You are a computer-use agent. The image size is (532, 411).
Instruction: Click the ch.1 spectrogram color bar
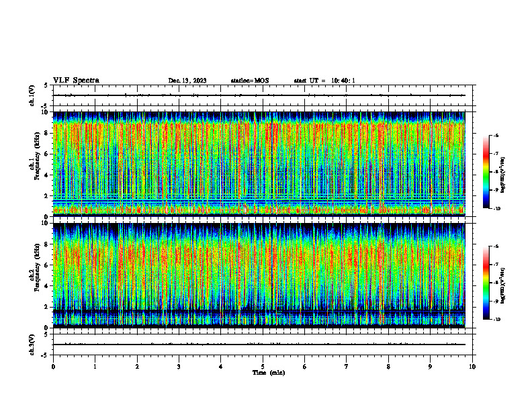point(486,172)
